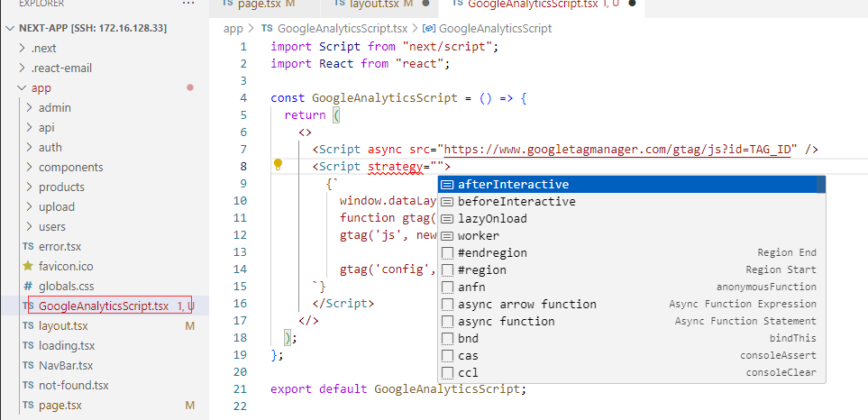Image resolution: width=868 pixels, height=420 pixels.
Task: Insert the #endregion snippet
Action: 631,253
